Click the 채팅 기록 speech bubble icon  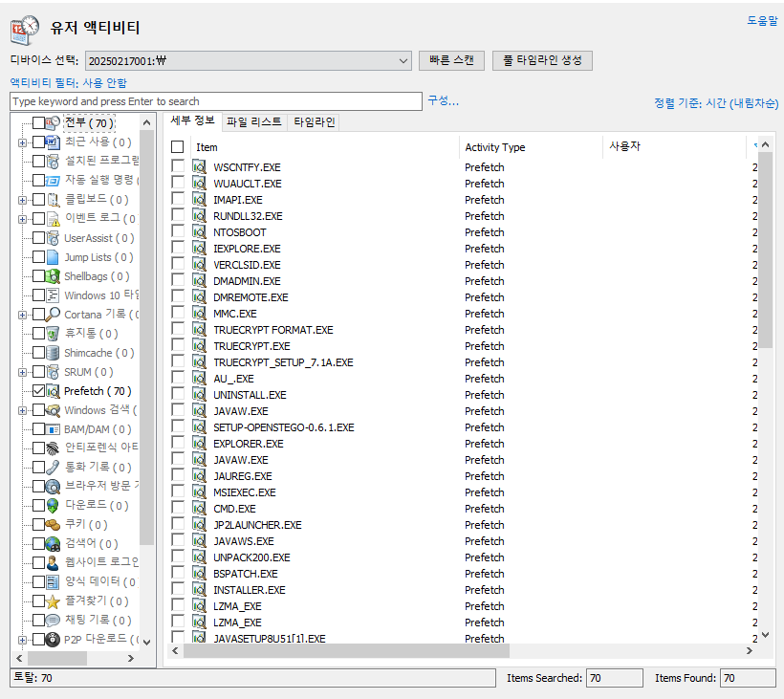point(53,620)
